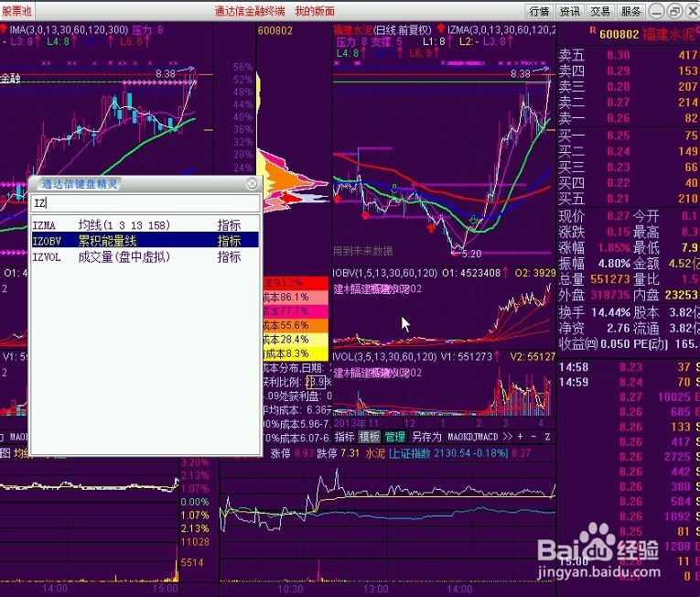
Task: Click the 5.20 low price label in daily chart
Action: pos(471,254)
